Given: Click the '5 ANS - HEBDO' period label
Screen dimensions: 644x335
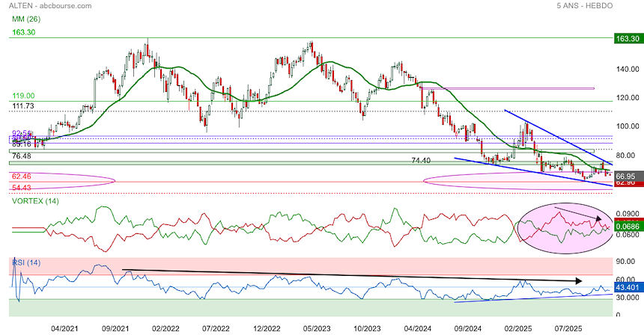Looking at the screenshot, I should pos(584,6).
